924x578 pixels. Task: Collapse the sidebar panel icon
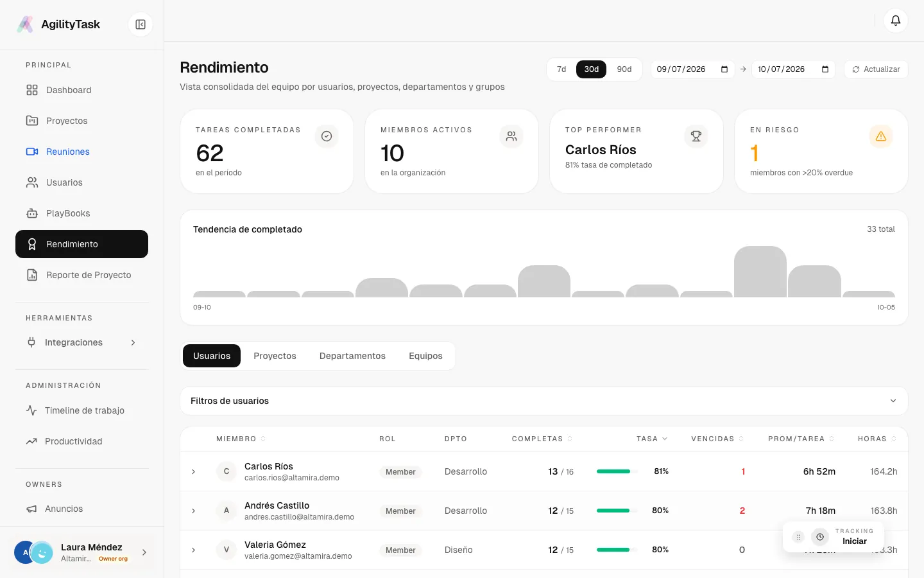point(141,24)
